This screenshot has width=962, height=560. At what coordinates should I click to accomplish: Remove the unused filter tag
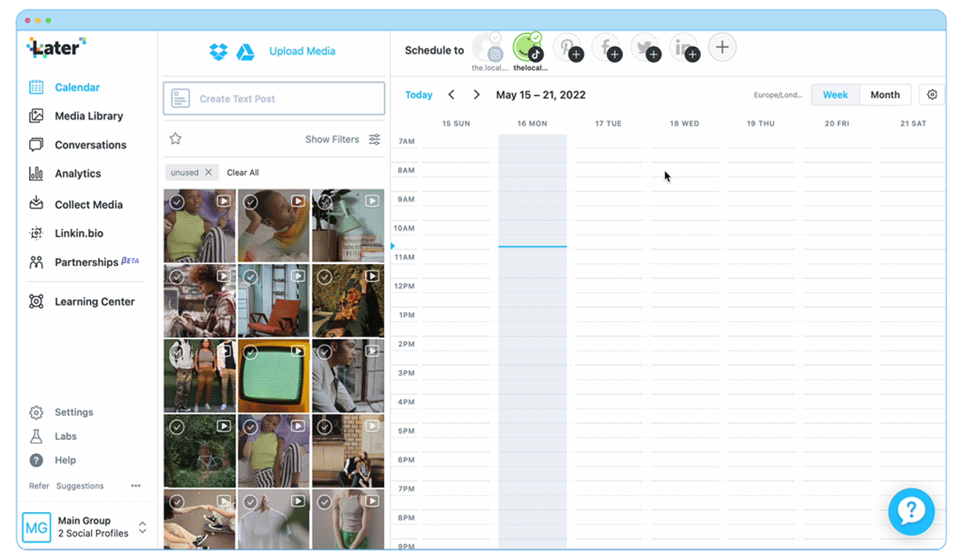pos(208,172)
